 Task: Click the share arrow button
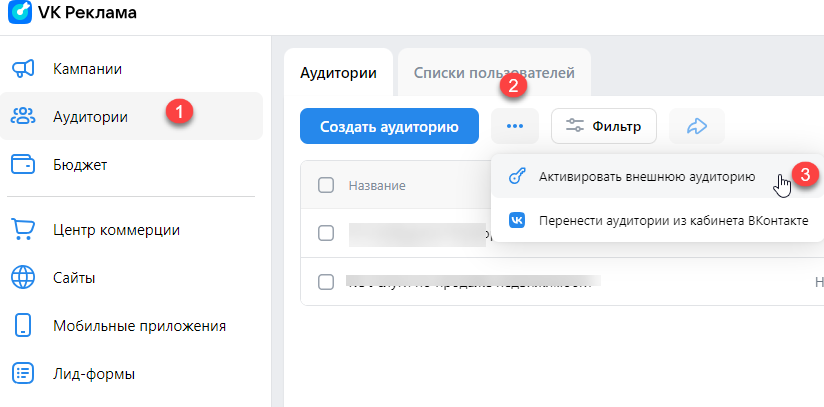697,126
